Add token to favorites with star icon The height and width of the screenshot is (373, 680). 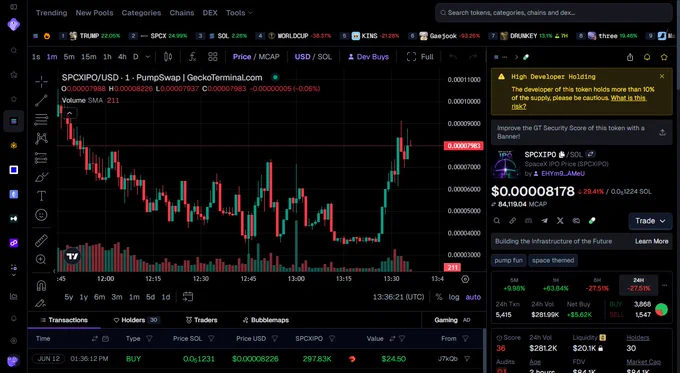point(664,57)
